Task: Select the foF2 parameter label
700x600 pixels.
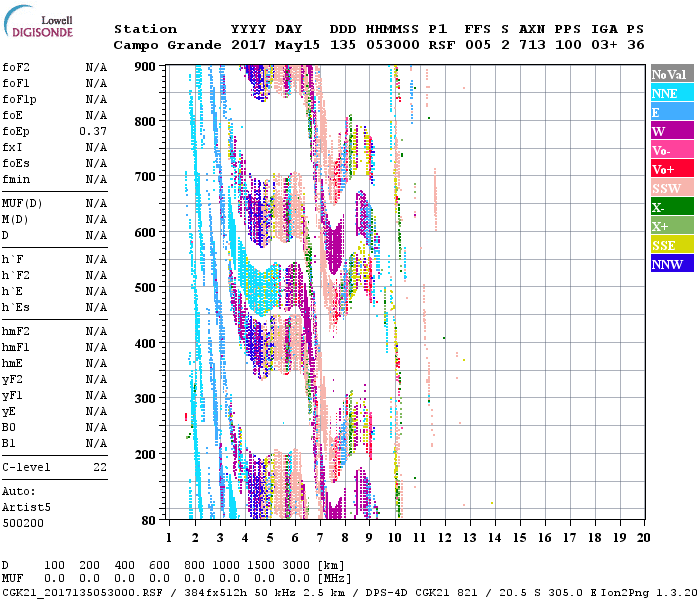Action: (14, 67)
